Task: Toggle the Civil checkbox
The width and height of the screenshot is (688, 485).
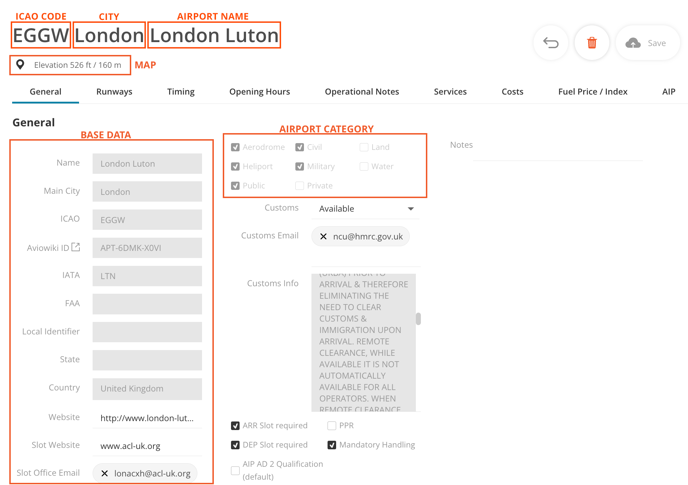Action: (300, 147)
